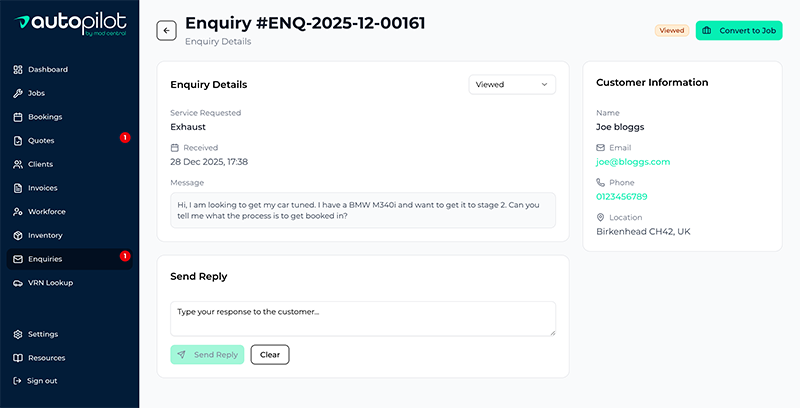This screenshot has width=800, height=408.
Task: Click the Settings gear icon
Action: (18, 334)
